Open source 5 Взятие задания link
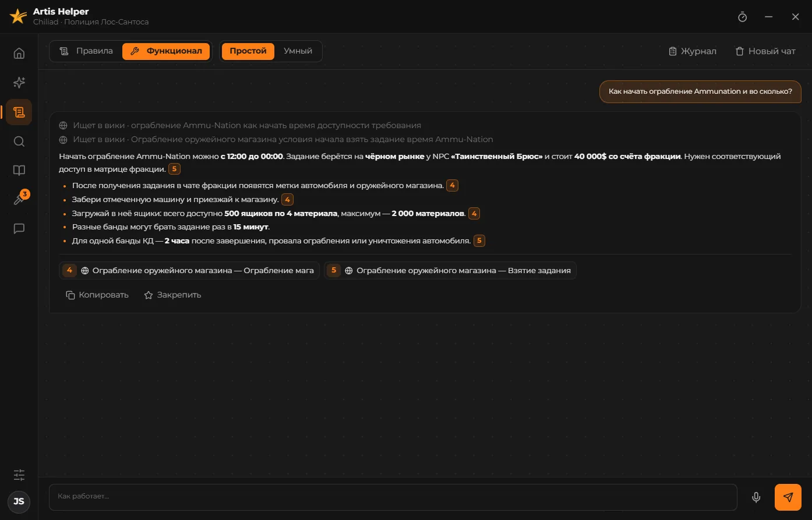This screenshot has width=812, height=520. click(450, 271)
